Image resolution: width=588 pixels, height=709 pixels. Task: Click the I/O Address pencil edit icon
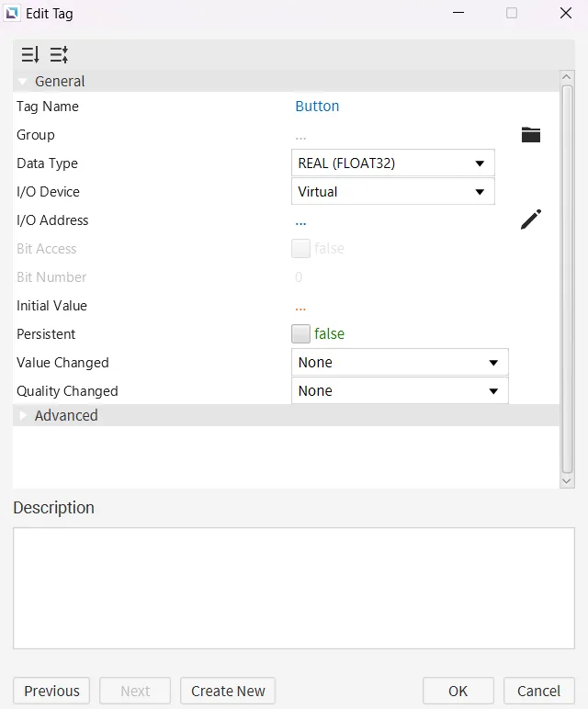click(x=530, y=219)
